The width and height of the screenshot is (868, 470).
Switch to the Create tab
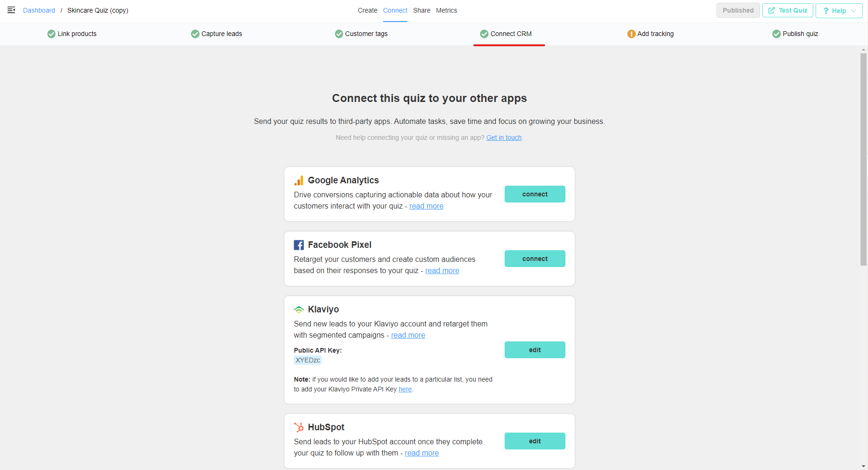pos(367,10)
